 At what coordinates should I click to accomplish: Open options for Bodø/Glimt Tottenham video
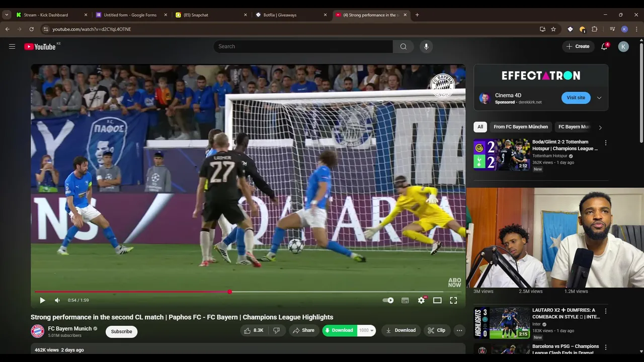click(x=606, y=143)
